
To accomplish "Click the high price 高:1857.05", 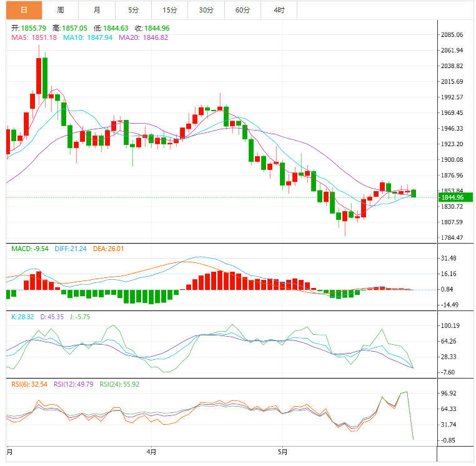I will click(x=70, y=28).
